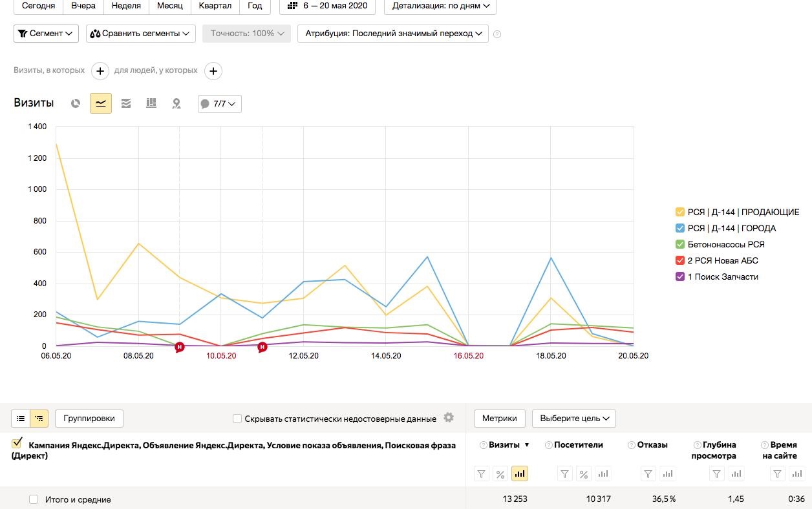Select the Квартал period tab
This screenshot has height=509, width=812.
(x=215, y=6)
